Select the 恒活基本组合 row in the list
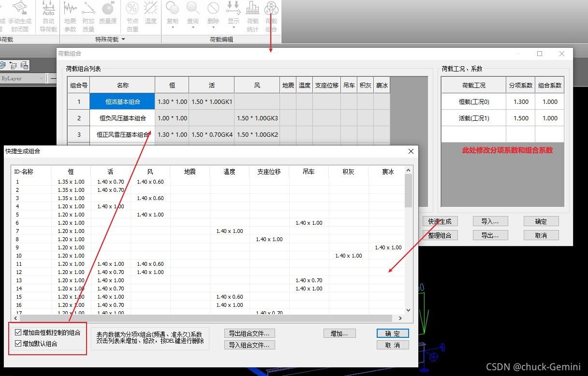Viewport: 588px width, 376px height. point(122,101)
